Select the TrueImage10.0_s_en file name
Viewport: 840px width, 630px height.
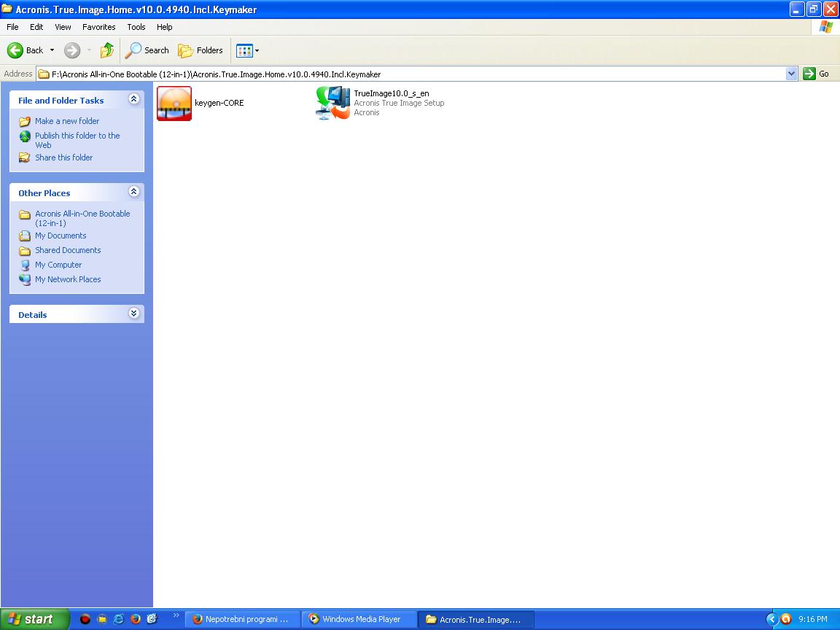click(392, 93)
